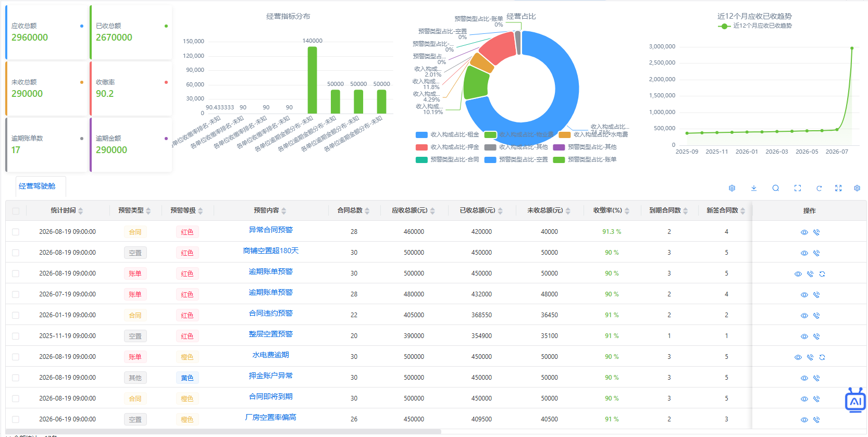Click phone icon in 合同违约预警 row
This screenshot has width=868, height=437.
(x=816, y=316)
